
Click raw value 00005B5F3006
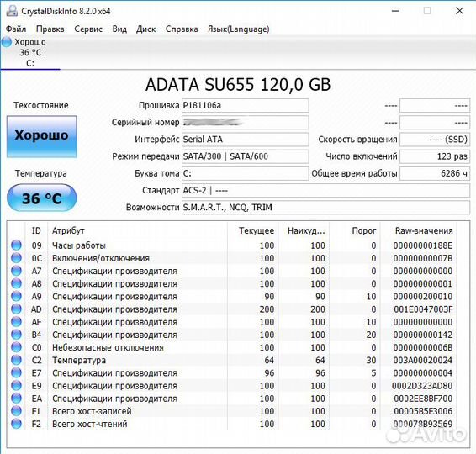[x=423, y=411]
